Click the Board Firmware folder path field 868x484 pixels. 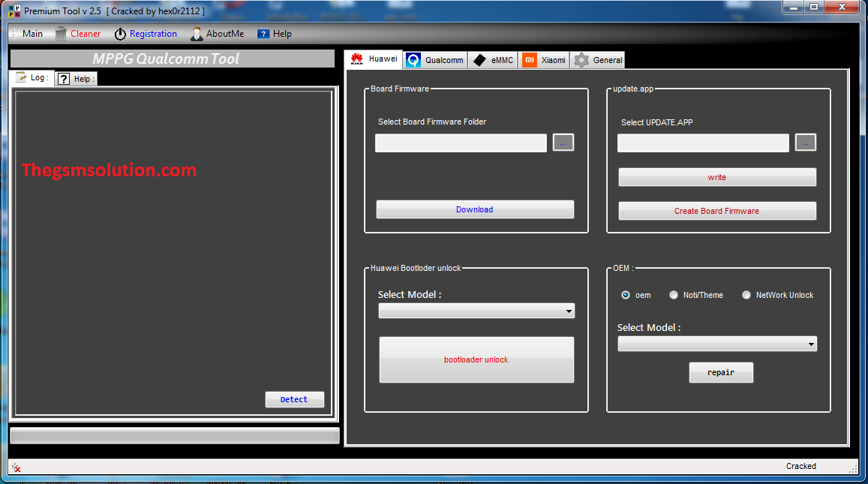coord(461,143)
